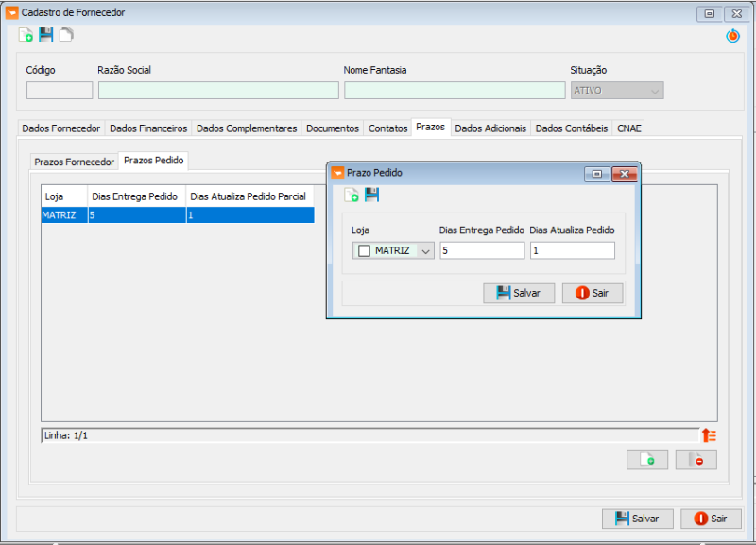Go to the Dados Contábeis tab

(571, 128)
